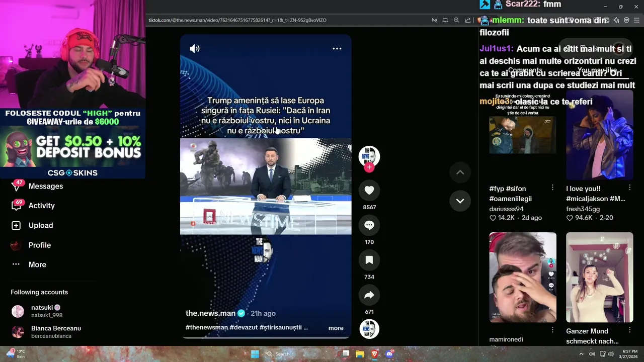Open the video comments bubble icon
The width and height of the screenshot is (644, 362).
point(369,225)
